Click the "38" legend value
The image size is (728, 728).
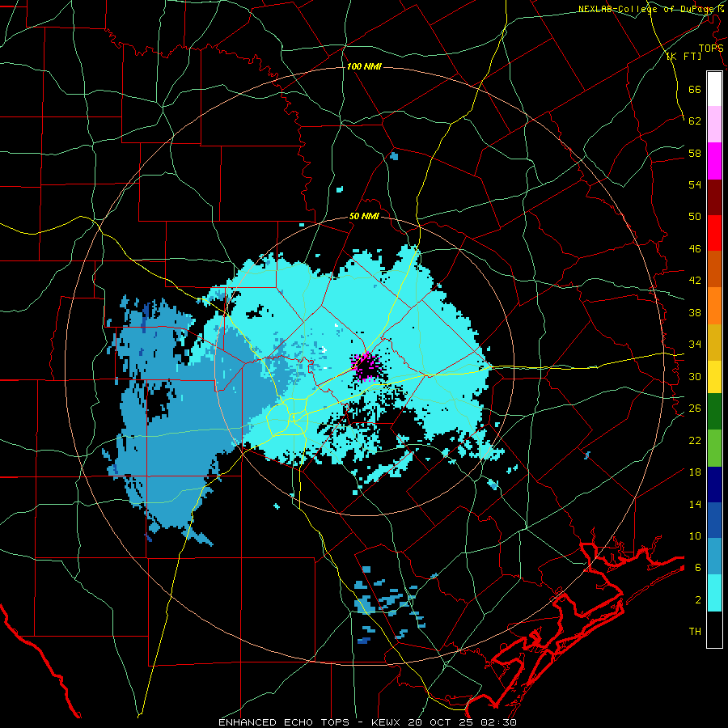point(695,312)
